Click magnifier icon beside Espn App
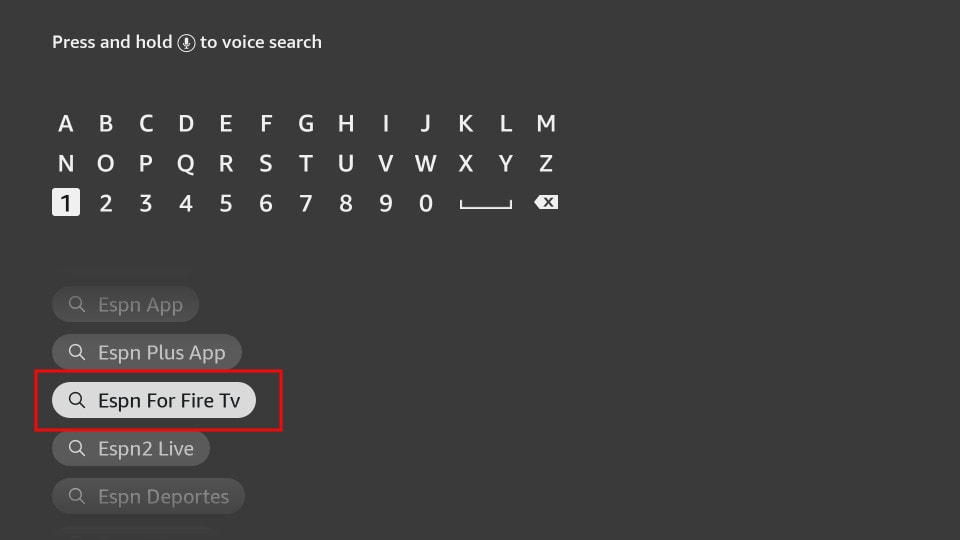 click(77, 304)
